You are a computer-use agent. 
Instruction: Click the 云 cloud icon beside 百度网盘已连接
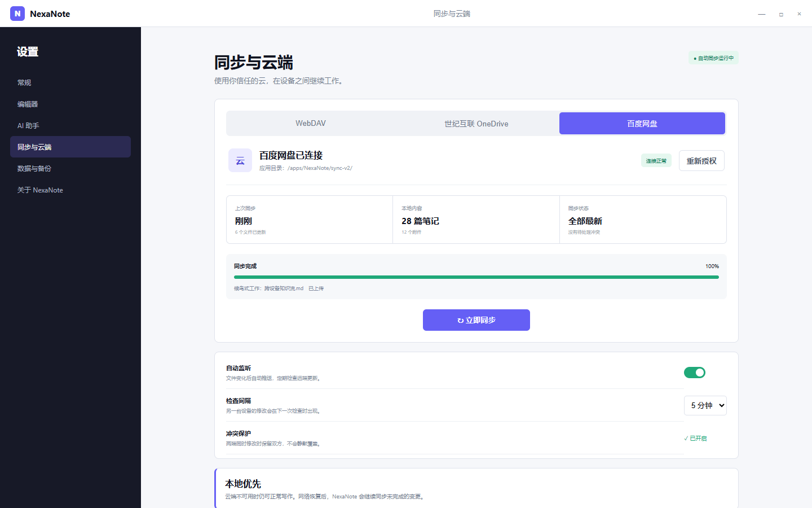coord(240,160)
